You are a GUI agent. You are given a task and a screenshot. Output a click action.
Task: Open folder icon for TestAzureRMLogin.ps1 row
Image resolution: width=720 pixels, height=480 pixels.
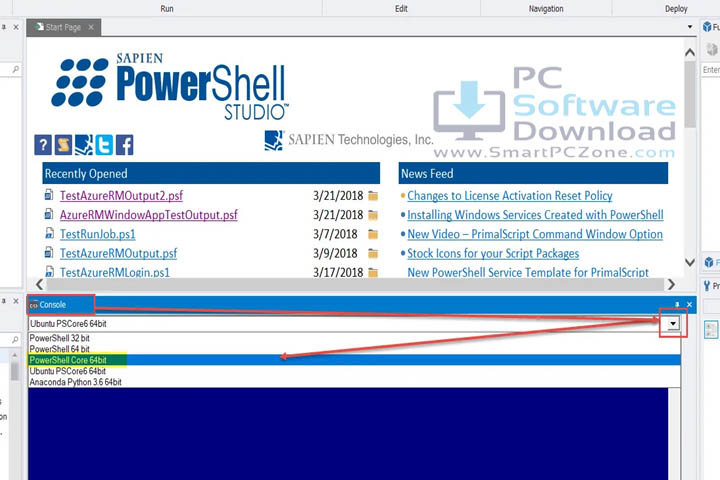(x=373, y=272)
